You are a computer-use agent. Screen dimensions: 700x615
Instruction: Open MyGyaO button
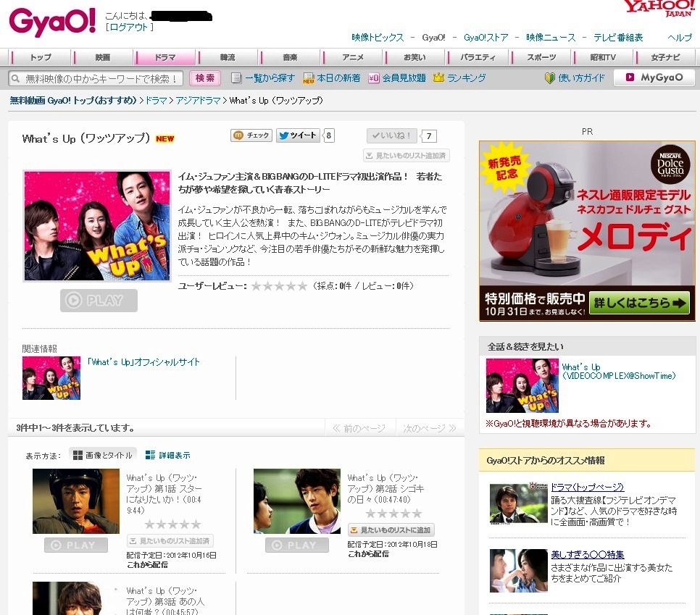tap(654, 78)
